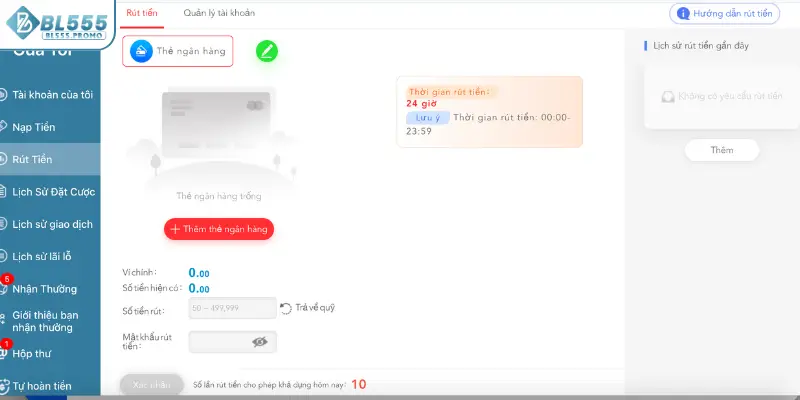
Task: Open Nhận Thưởng with red badge
Action: pyautogui.click(x=44, y=289)
